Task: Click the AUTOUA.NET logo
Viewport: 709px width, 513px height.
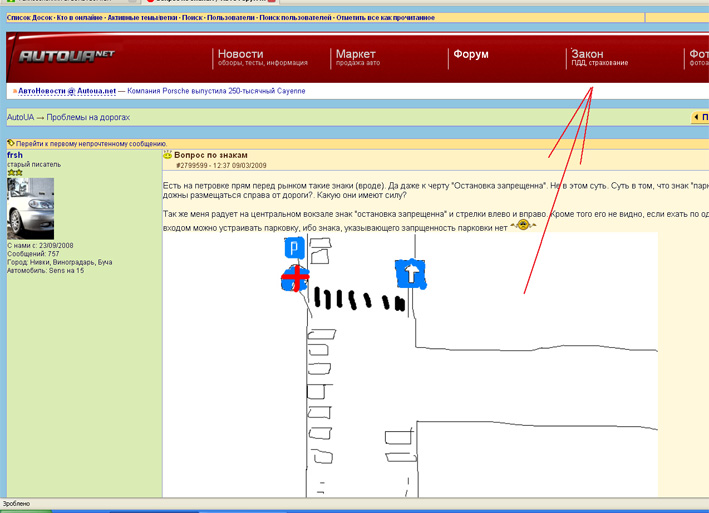Action: pos(66,56)
